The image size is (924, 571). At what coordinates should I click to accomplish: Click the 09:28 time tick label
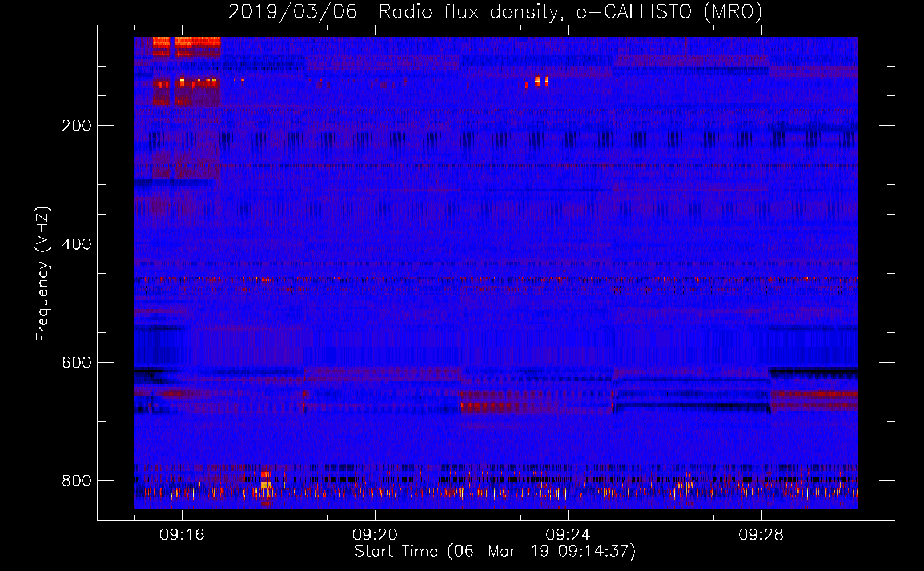[761, 535]
